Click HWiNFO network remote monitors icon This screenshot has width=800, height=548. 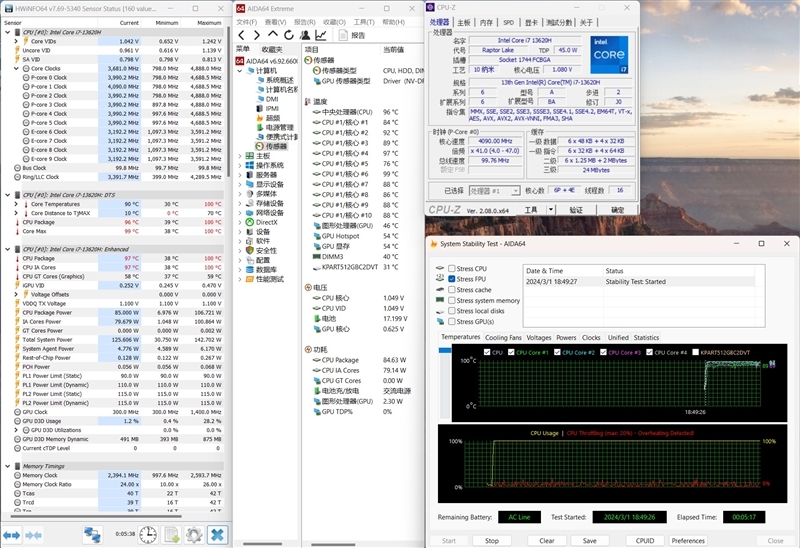[x=92, y=535]
